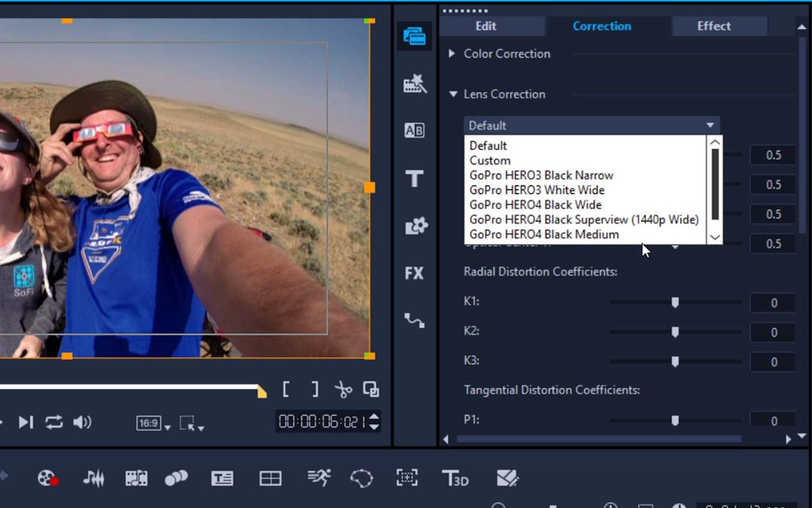Select the Title tool in the sidebar
This screenshot has height=508, width=812.
415,179
